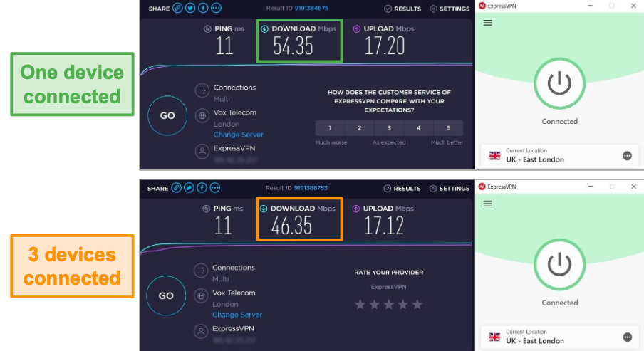
Task: Click download value 46.35
Action: pyautogui.click(x=291, y=226)
